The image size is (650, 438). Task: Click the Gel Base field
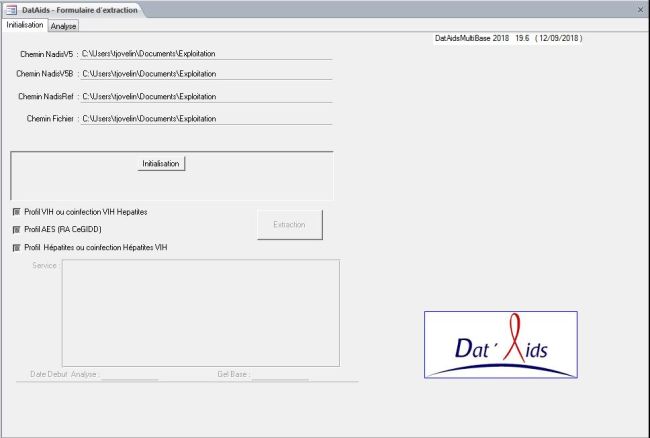tap(280, 374)
